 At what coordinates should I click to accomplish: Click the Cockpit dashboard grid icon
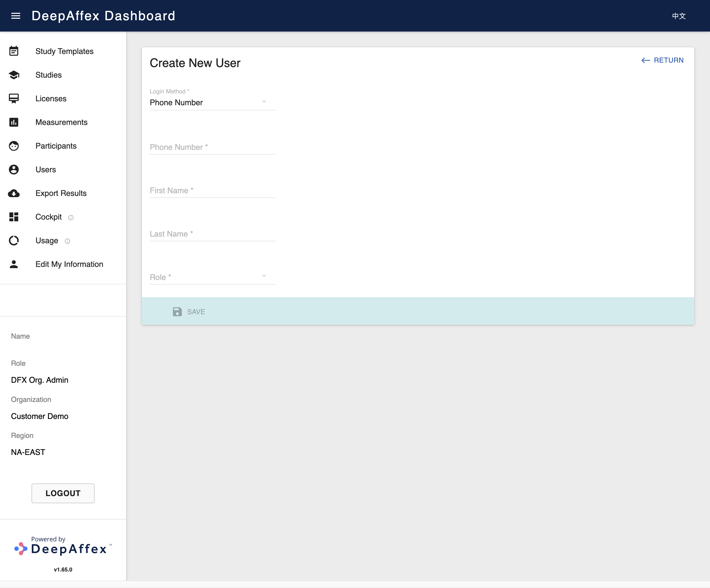click(x=14, y=217)
